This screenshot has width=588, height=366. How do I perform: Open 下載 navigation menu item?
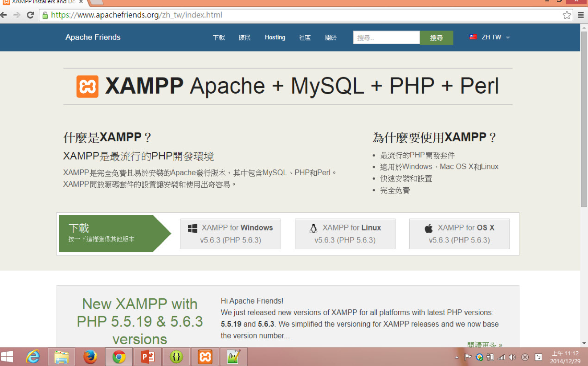pyautogui.click(x=219, y=37)
